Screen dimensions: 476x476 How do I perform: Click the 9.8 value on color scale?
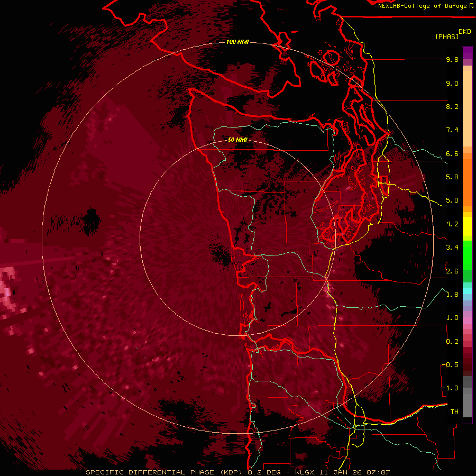point(452,60)
